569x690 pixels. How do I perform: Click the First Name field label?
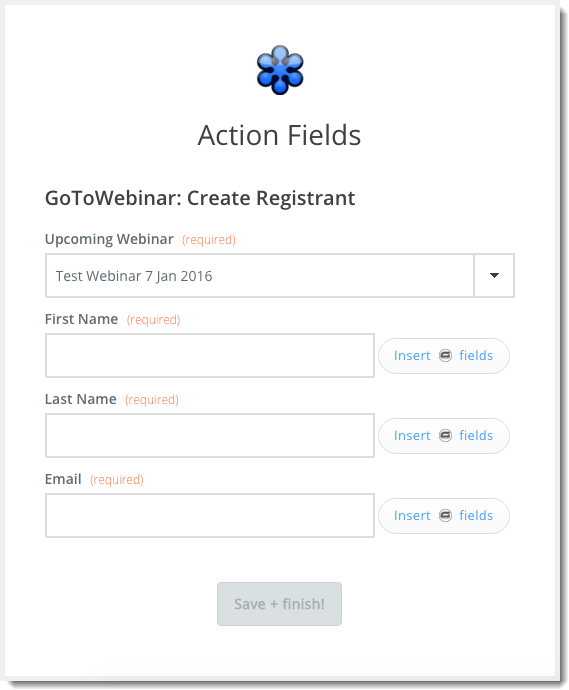click(81, 319)
